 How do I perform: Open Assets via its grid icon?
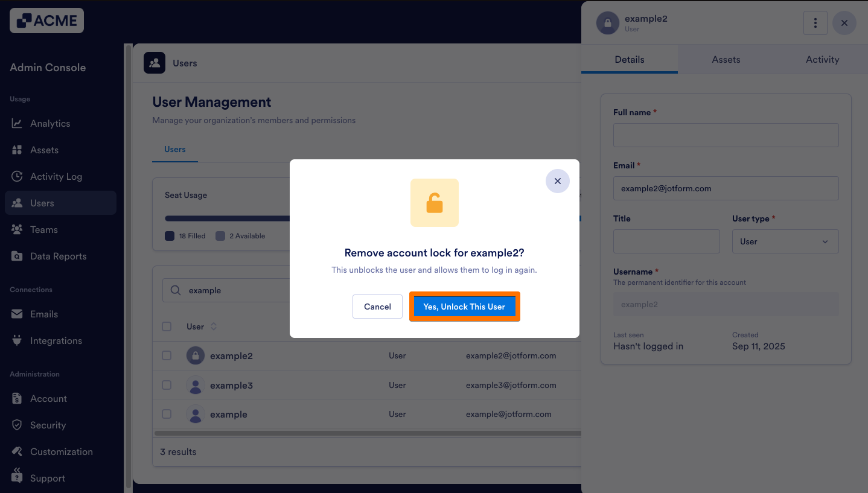(x=17, y=150)
